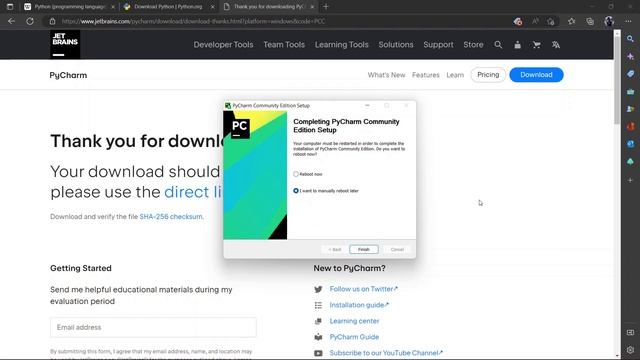Screen dimensions: 640x360
Task: Open the sidebar settings gear icon
Action: coord(630,350)
